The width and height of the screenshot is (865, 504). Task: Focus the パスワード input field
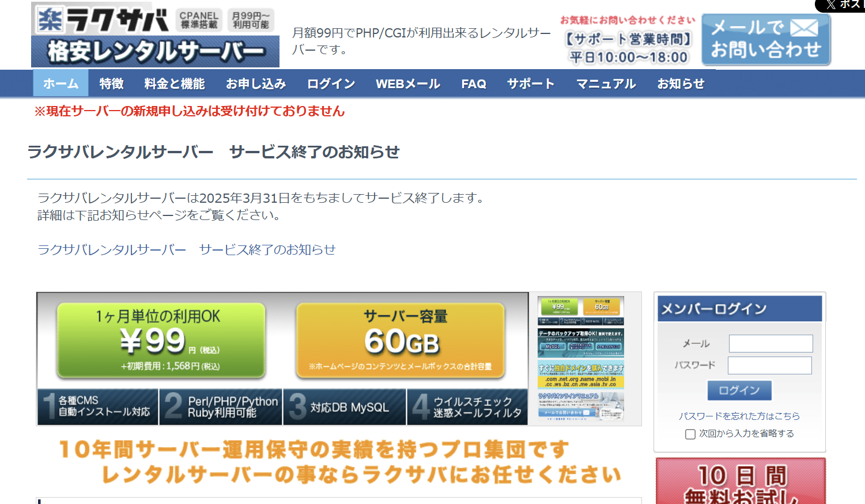[769, 365]
